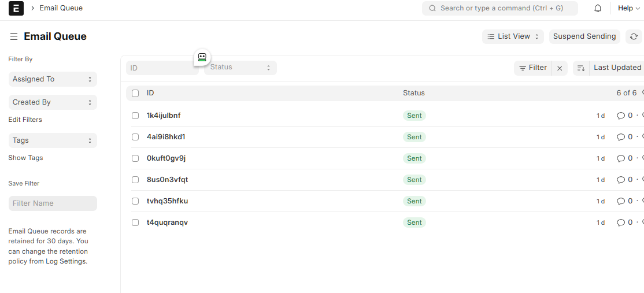Click the refresh list icon

pos(634,36)
